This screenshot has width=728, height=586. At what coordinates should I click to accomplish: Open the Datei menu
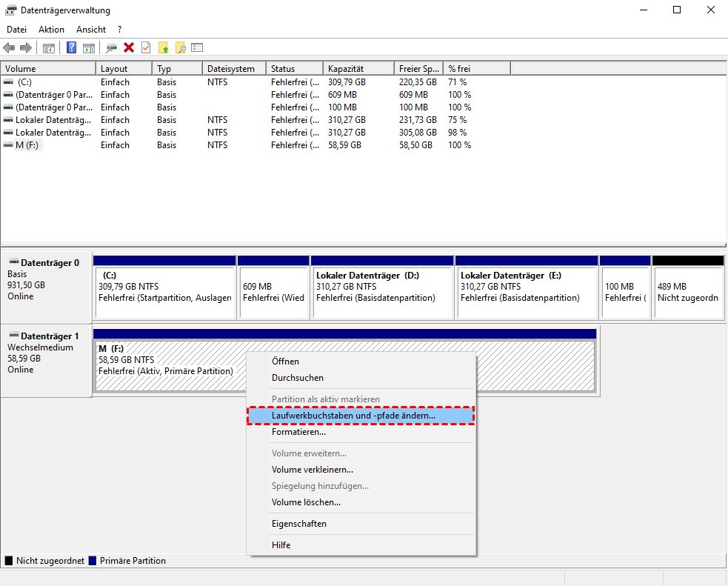[16, 30]
